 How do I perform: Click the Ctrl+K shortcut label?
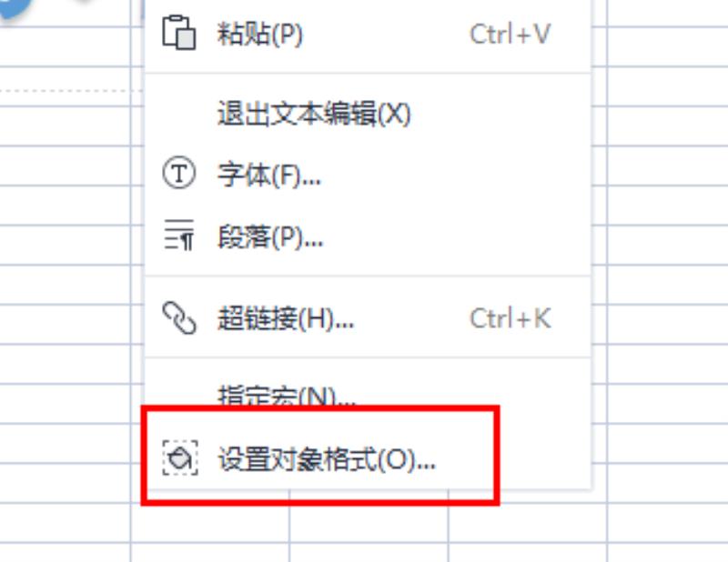(x=511, y=318)
